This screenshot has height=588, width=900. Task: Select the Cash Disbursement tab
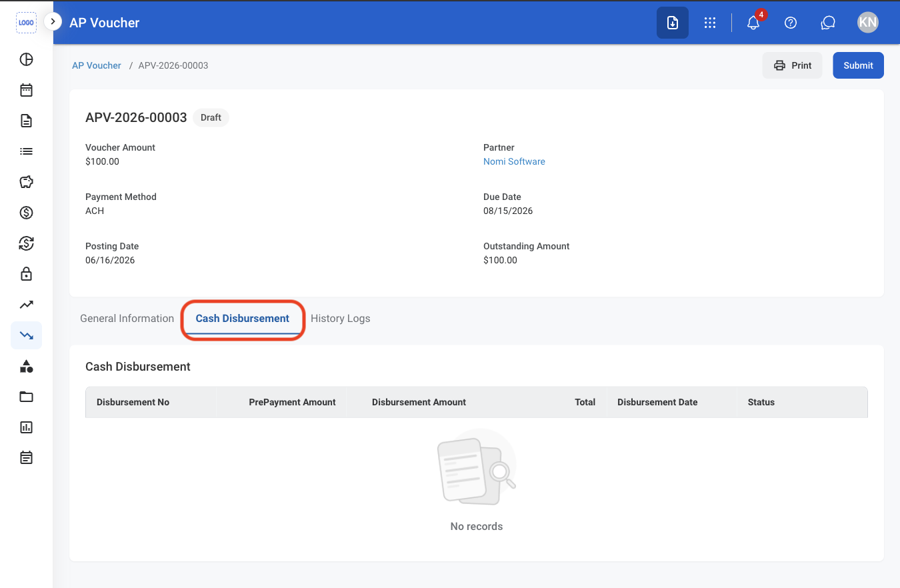coord(243,319)
